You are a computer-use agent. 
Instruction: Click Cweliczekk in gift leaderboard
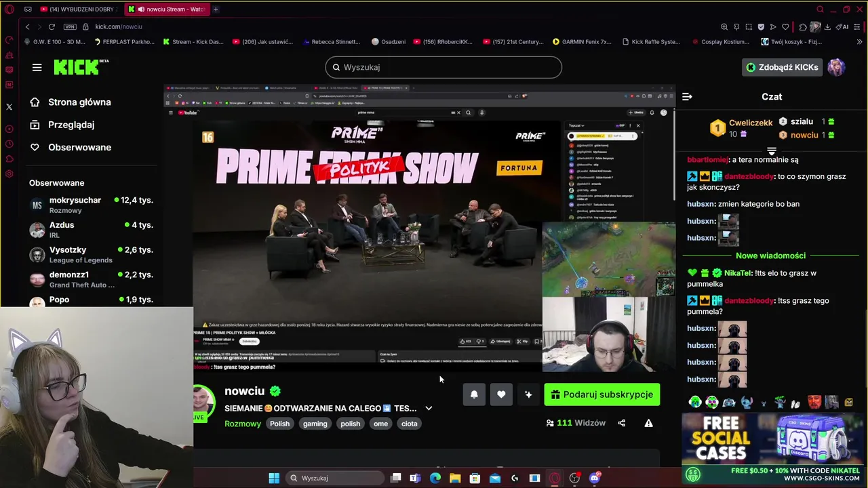click(751, 123)
